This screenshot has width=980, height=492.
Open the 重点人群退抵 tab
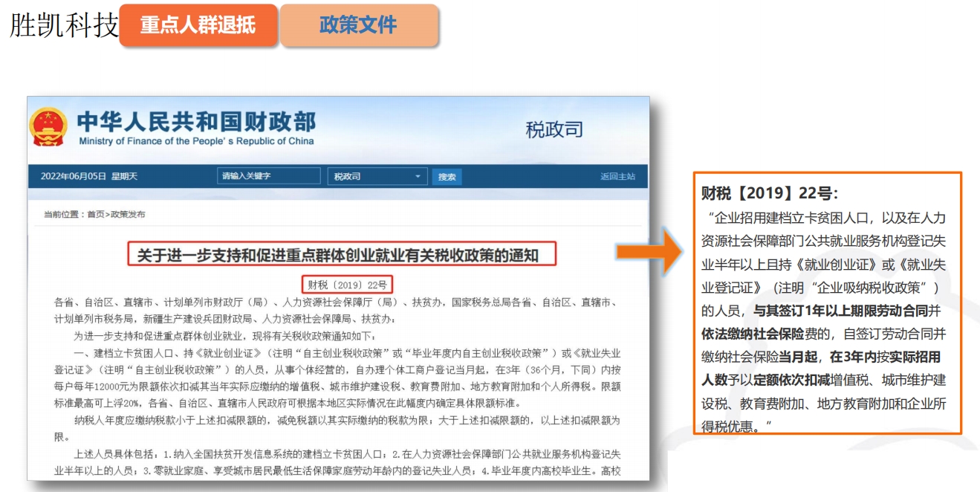[198, 25]
